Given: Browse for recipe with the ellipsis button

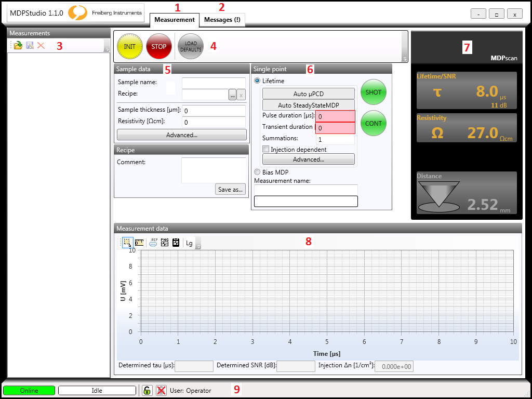Looking at the screenshot, I should 232,95.
